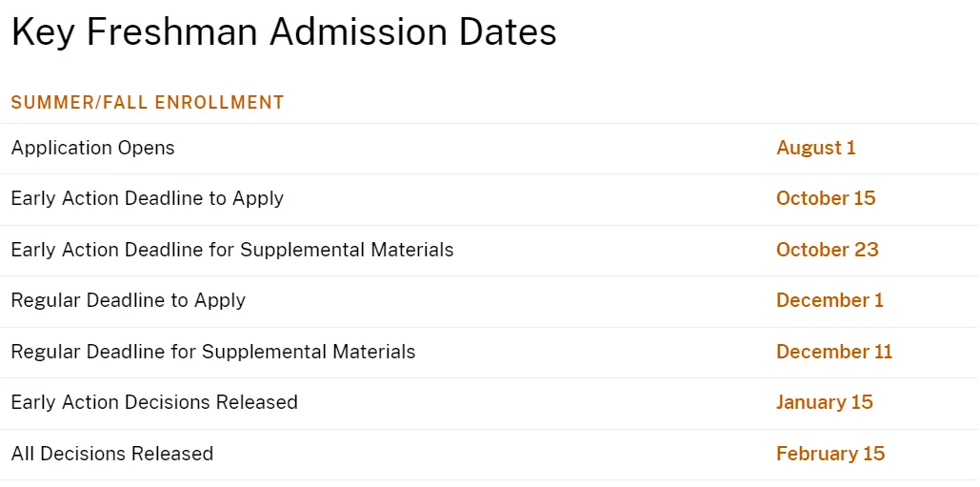Select the December 11 date
The height and width of the screenshot is (487, 980).
[834, 352]
